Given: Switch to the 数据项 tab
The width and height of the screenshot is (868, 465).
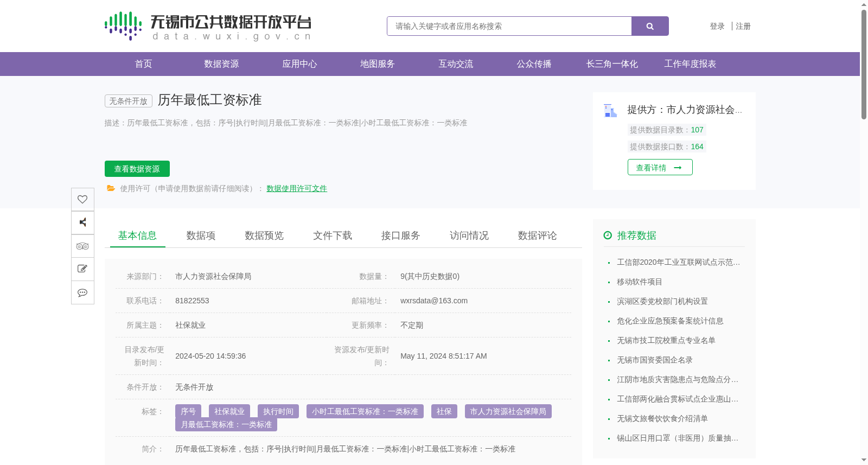Looking at the screenshot, I should coord(201,235).
